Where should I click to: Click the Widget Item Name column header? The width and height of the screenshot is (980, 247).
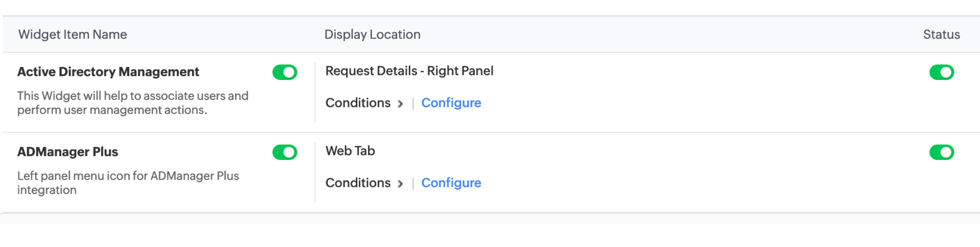72,35
